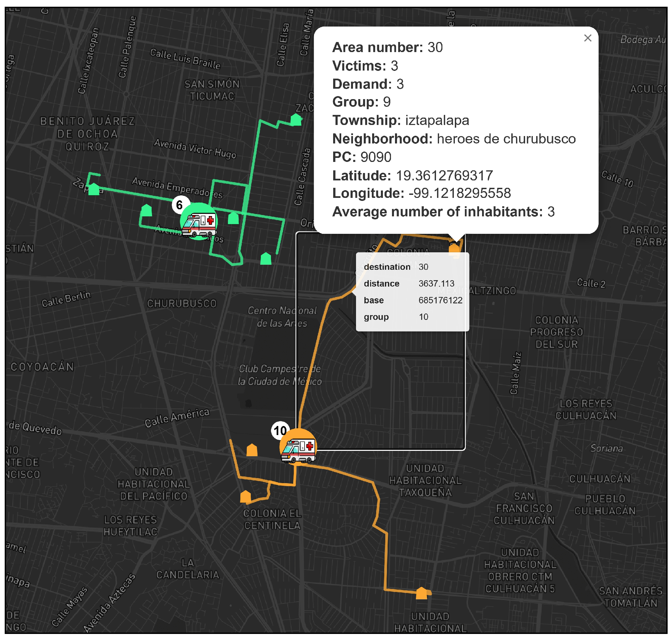Click the Neighborhood heroes de churubusco text
Screen dimensions: 672x640
coord(453,139)
